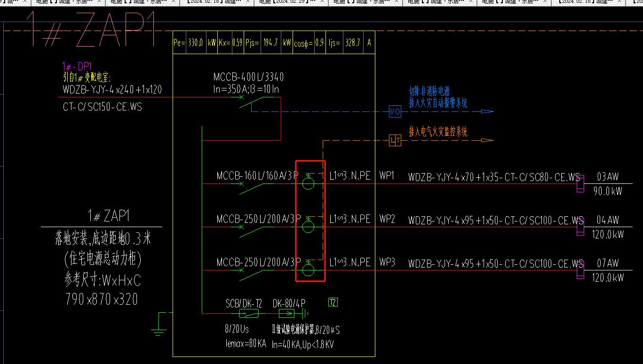Viewport: 643px width, 364px height.
Task: Select the 194.7 Pjs value cell
Action: click(270, 42)
